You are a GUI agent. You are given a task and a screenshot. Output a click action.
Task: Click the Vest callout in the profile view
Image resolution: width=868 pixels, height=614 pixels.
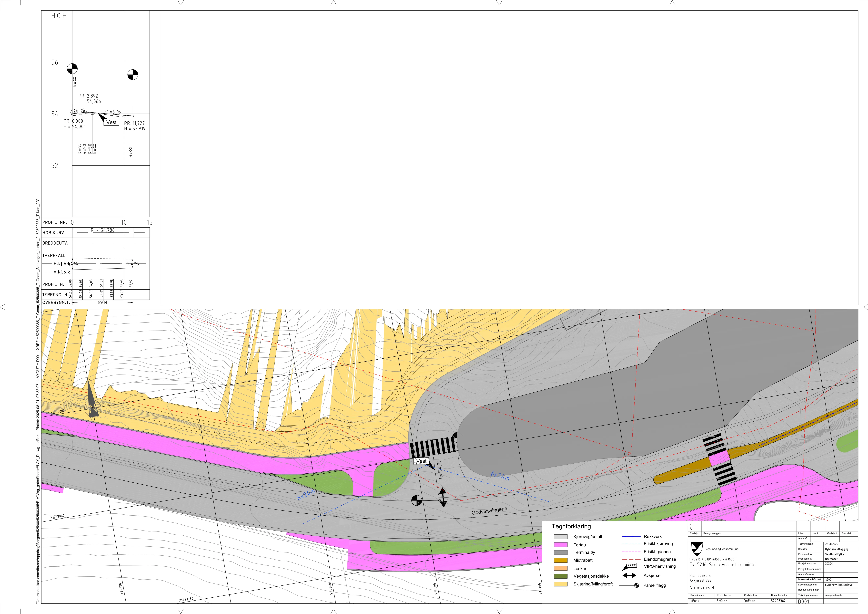tap(111, 122)
